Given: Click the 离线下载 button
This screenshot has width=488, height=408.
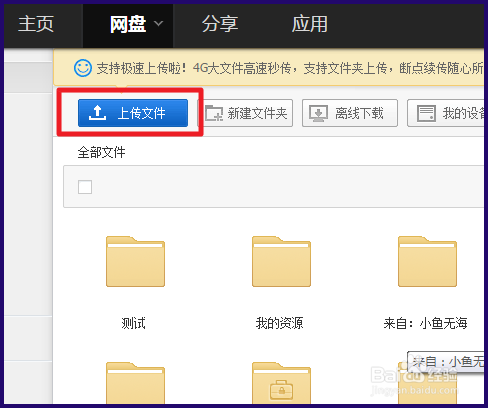Looking at the screenshot, I should [350, 113].
